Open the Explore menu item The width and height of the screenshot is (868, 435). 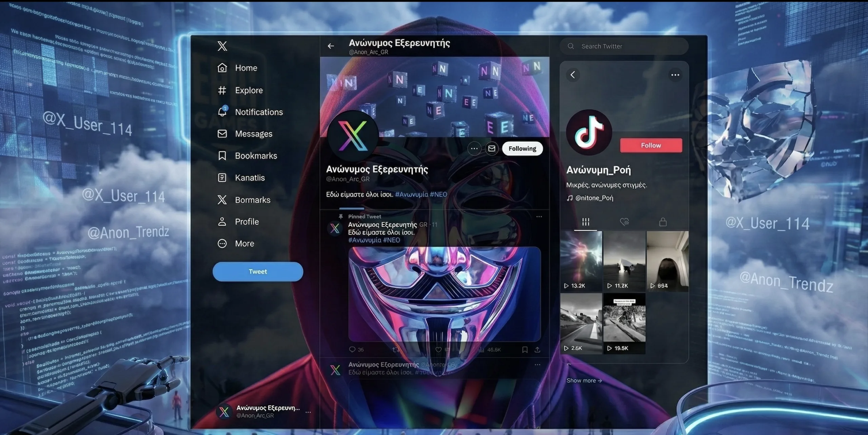tap(249, 90)
